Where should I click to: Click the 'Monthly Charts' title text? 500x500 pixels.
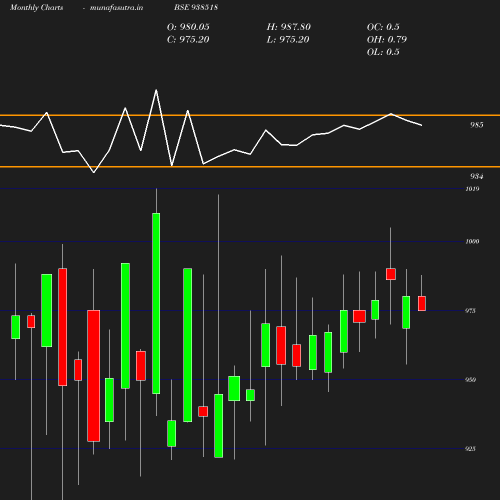[x=37, y=7]
